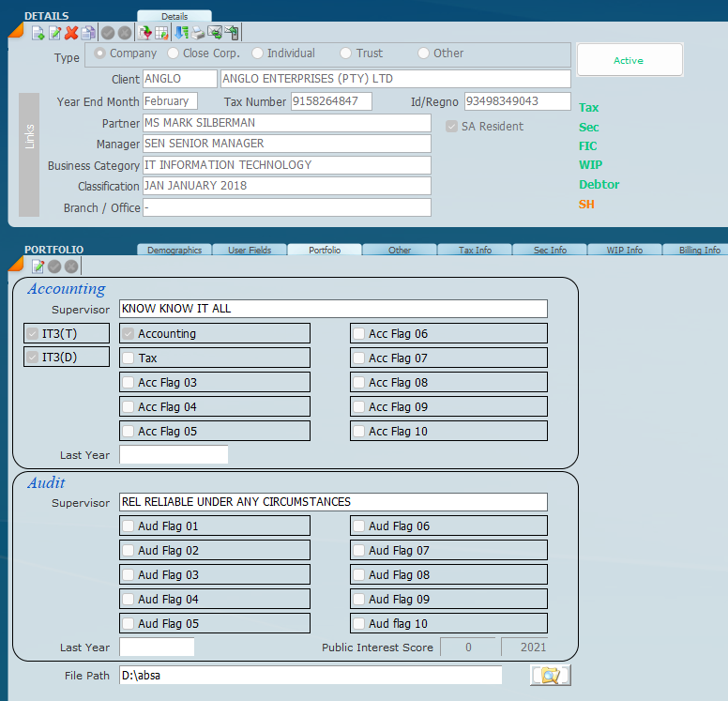Enable the Tax checkbox under Accounting
The height and width of the screenshot is (701, 728).
tap(128, 358)
